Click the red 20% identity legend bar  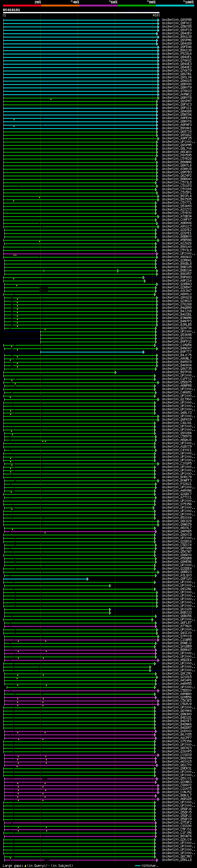pos(22,6)
